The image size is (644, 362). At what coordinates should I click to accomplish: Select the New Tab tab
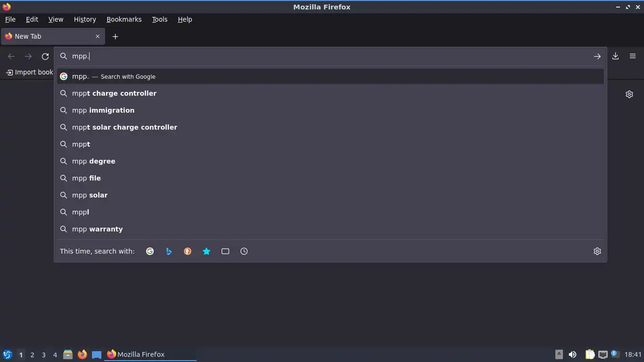coord(52,36)
